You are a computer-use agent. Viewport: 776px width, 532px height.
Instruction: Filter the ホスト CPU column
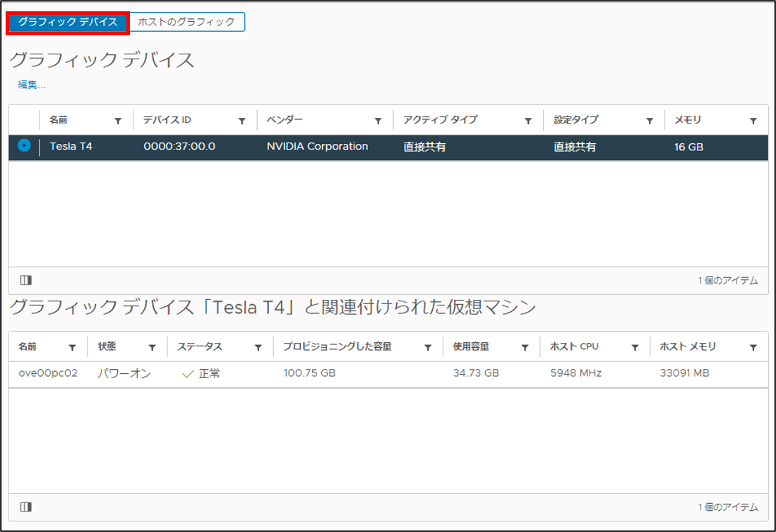(635, 348)
